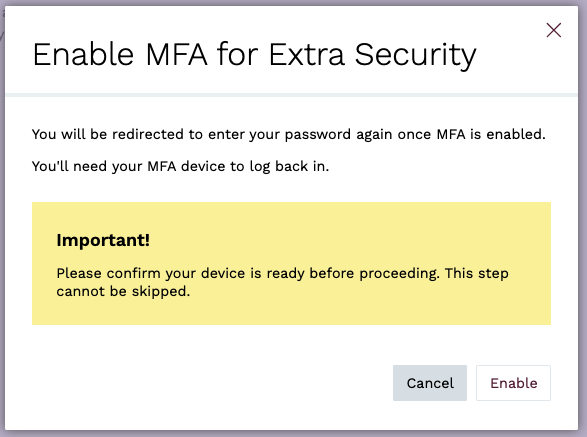Click the dialog title "Enable MFA for Extra Security"

click(254, 55)
